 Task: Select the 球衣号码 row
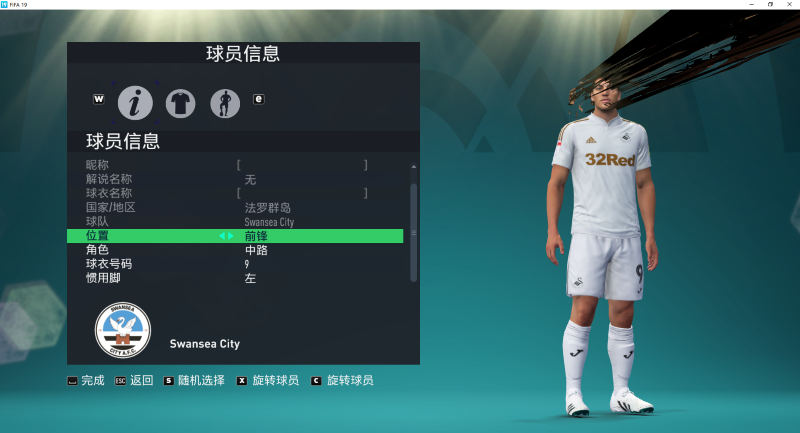235,264
